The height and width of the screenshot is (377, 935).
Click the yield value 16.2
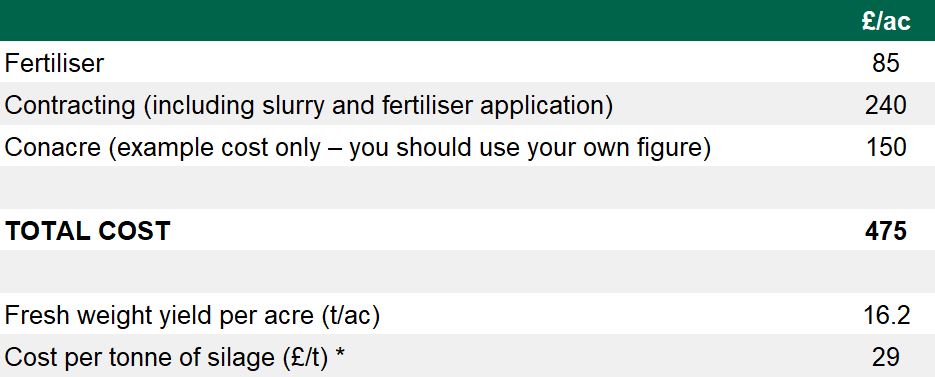(887, 316)
